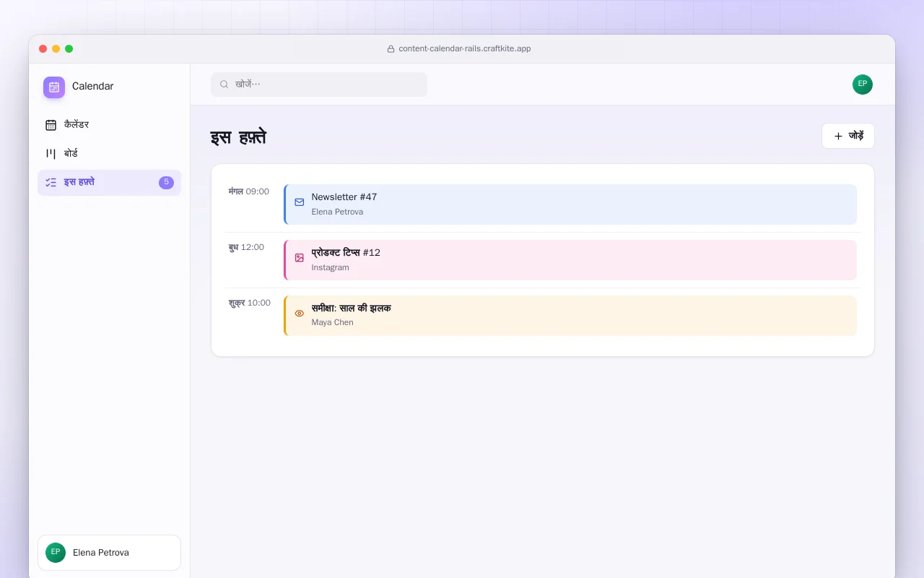Open the प्रोडक्ट टिप्स #12 Instagram entry
This screenshot has width=924, height=578.
[570, 260]
